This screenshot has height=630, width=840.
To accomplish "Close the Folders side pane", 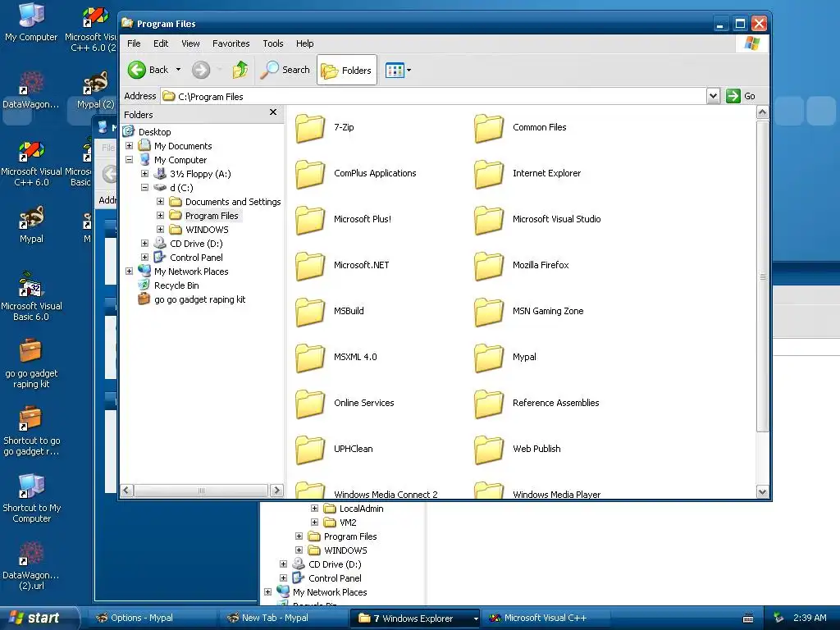I will coord(273,112).
